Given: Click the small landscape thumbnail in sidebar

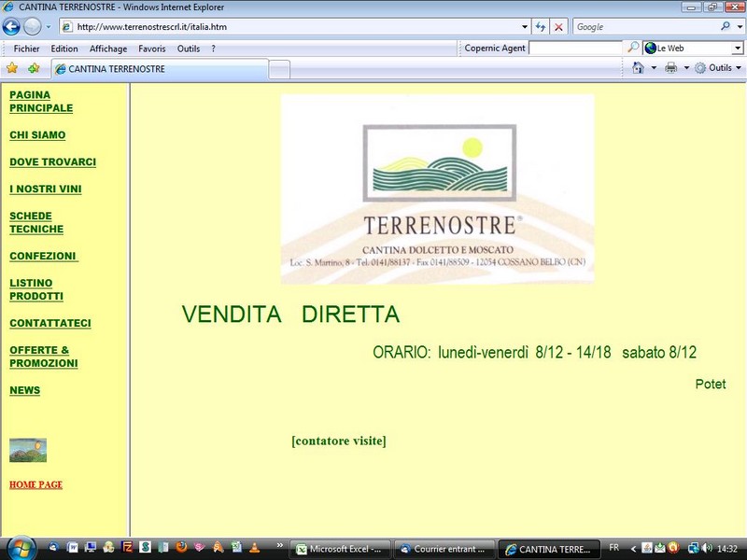Looking at the screenshot, I should click(x=28, y=450).
